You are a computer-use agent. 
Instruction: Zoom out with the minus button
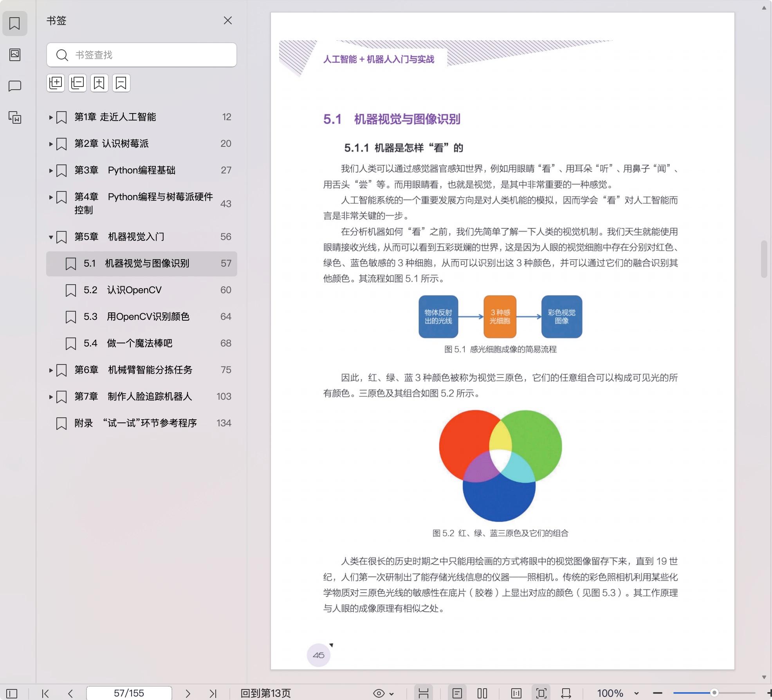[658, 693]
